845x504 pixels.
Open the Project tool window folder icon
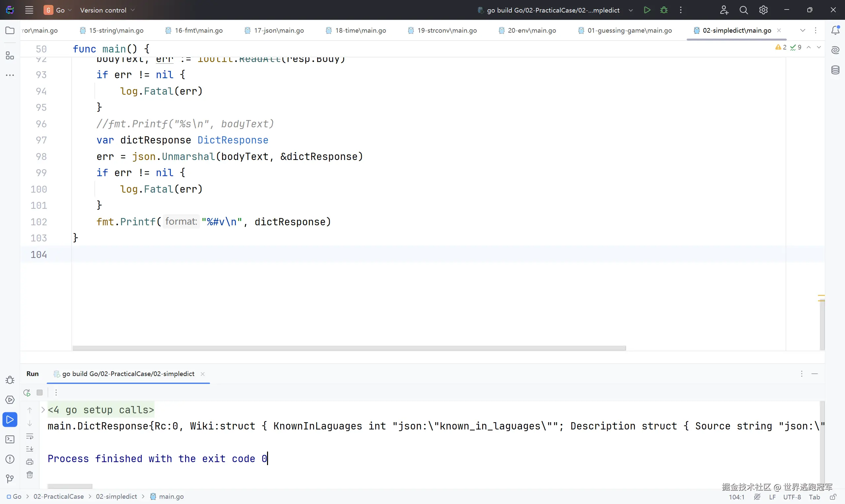(10, 30)
